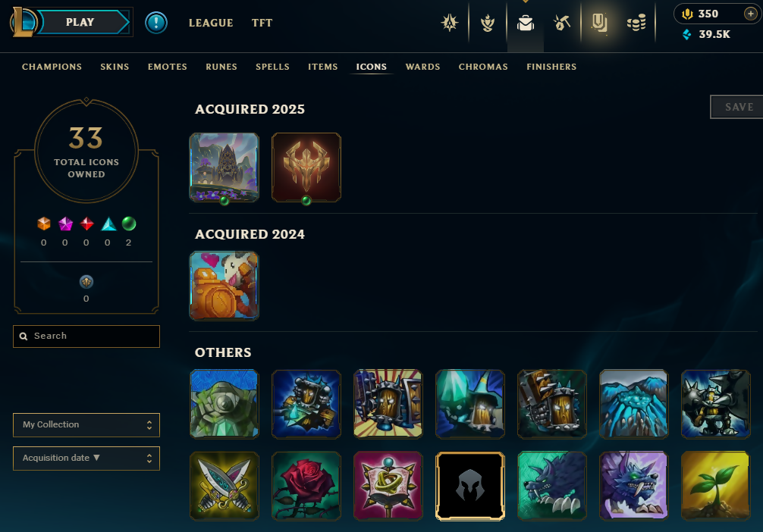Select the Blitzcrank and Poro icon

click(225, 286)
